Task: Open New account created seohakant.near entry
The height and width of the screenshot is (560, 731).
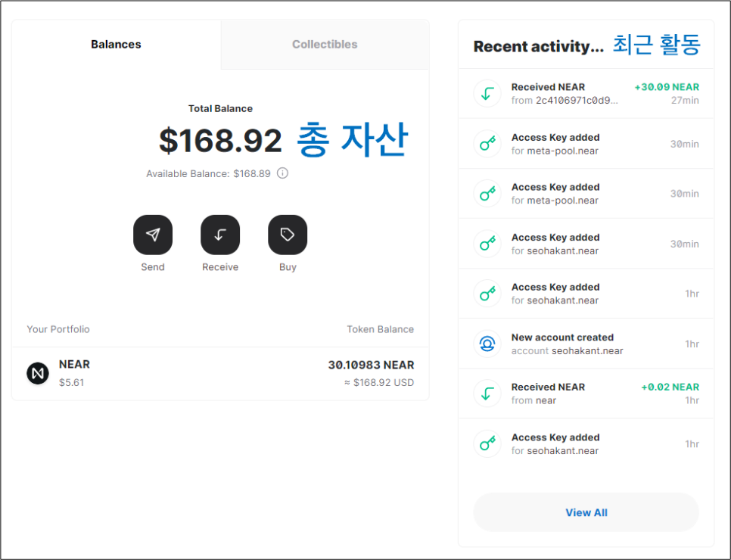Action: [586, 344]
